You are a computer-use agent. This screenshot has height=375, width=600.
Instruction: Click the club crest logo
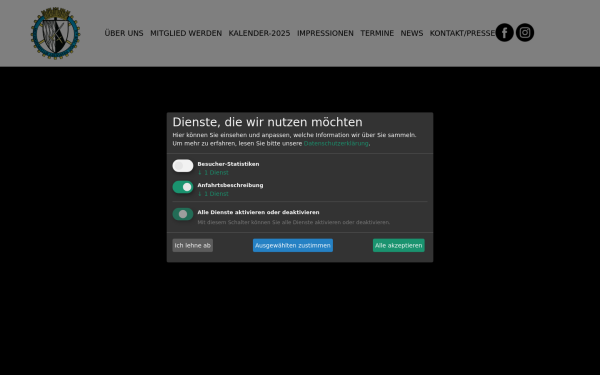click(55, 33)
